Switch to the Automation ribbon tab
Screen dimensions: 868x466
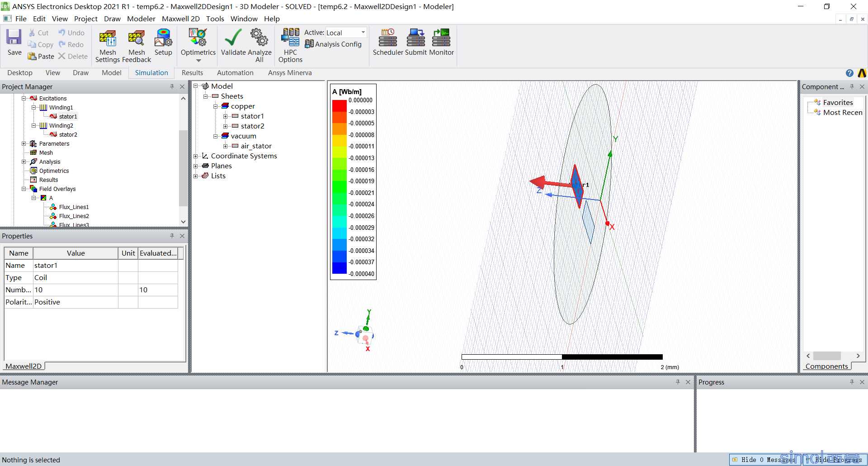(235, 73)
